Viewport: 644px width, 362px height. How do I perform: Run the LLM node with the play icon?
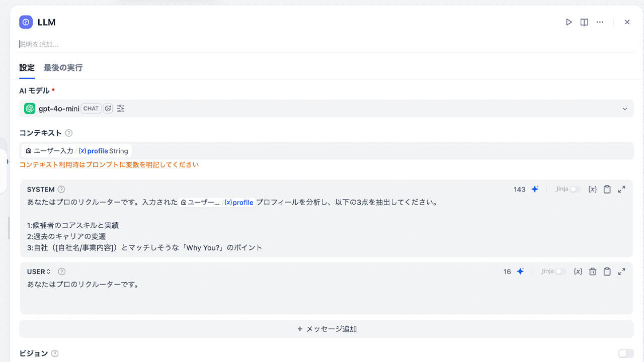(x=569, y=22)
